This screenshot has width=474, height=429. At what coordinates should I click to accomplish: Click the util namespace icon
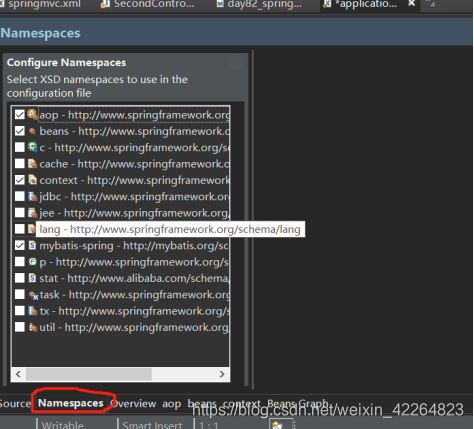[33, 327]
